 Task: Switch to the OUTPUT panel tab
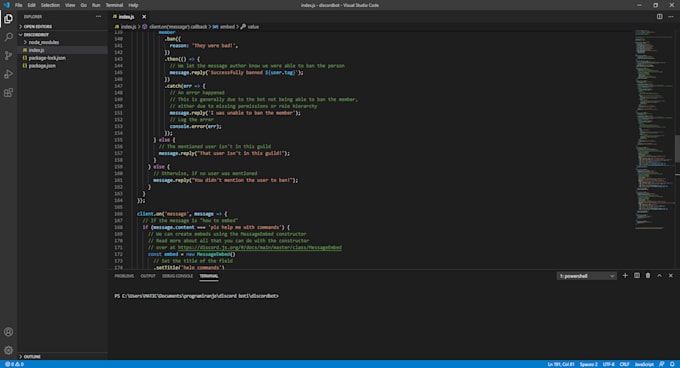tap(148, 276)
